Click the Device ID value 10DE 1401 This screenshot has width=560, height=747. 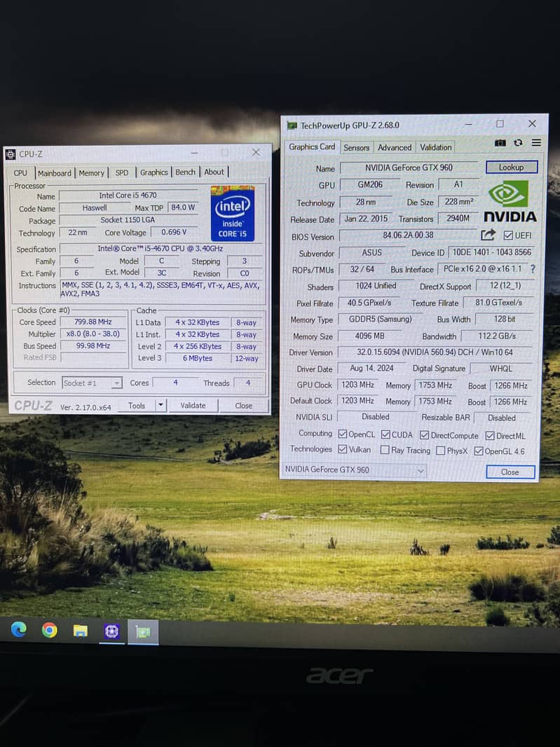(491, 252)
